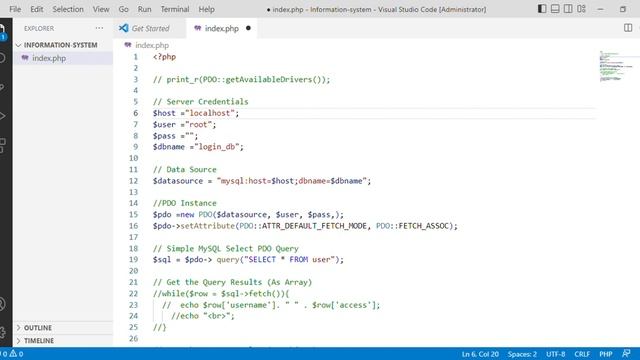Screen dimensions: 640x360
Task: Click PDO::FETCH_ASSOC constant on line 16
Action: pos(412,226)
